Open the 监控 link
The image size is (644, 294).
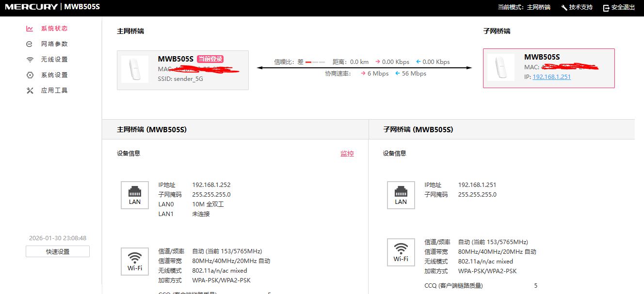coord(347,154)
